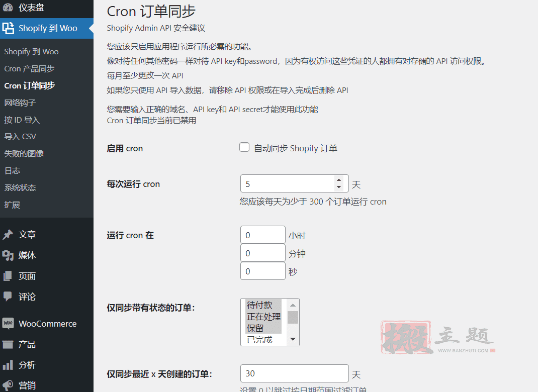The height and width of the screenshot is (392, 538).
Task: Go to 导入 CSV page
Action: [20, 137]
